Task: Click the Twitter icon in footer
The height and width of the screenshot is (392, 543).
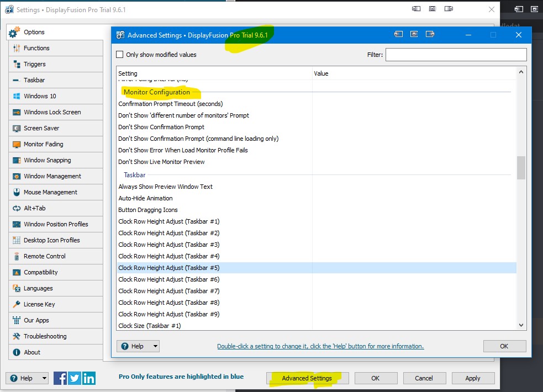Action: (x=75, y=378)
